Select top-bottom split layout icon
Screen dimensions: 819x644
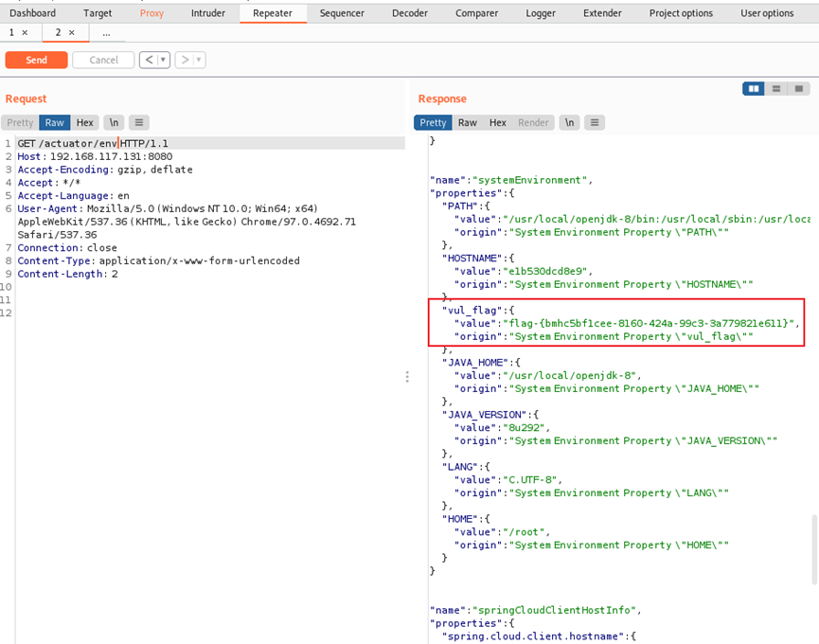(776, 89)
